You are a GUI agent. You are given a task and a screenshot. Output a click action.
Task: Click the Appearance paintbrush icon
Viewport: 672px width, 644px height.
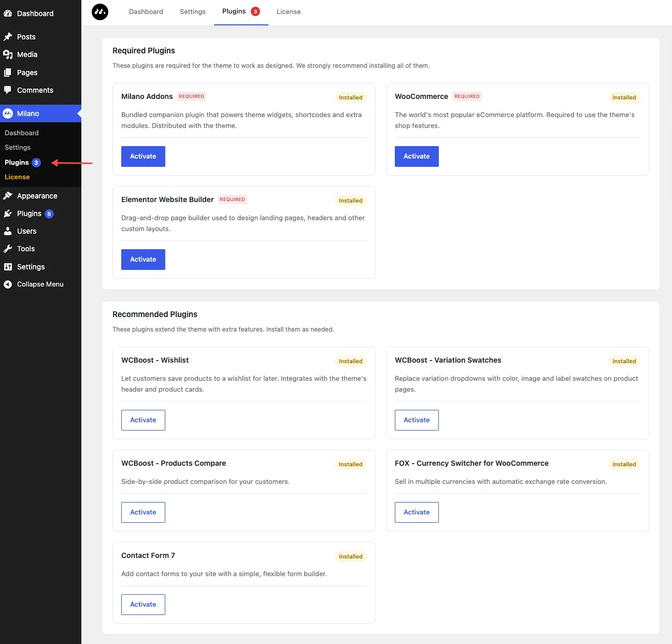(x=8, y=196)
